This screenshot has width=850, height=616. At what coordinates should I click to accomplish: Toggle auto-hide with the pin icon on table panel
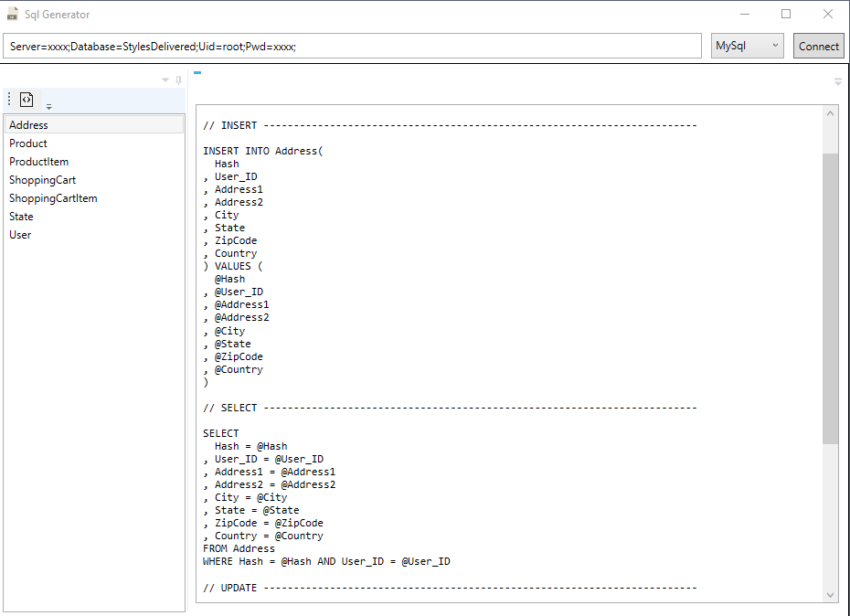pos(177,80)
